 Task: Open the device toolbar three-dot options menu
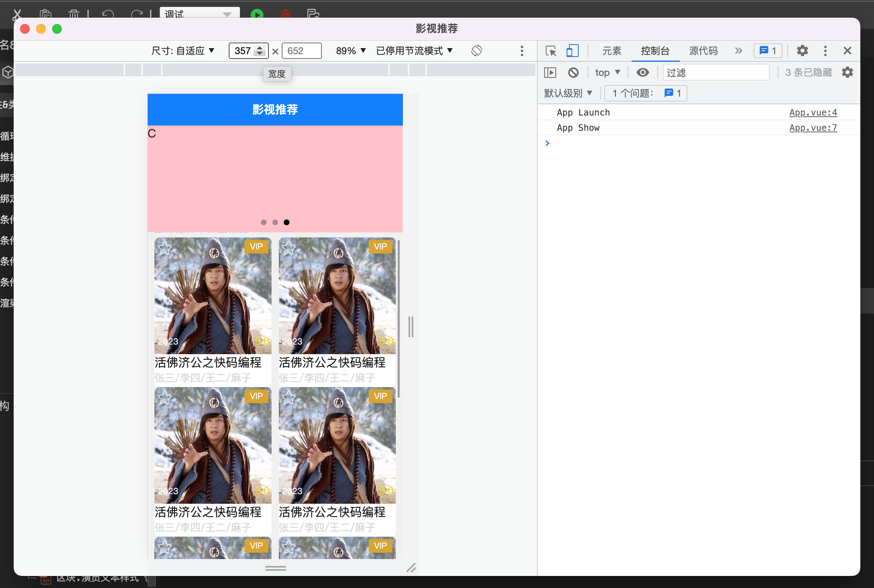tap(522, 51)
